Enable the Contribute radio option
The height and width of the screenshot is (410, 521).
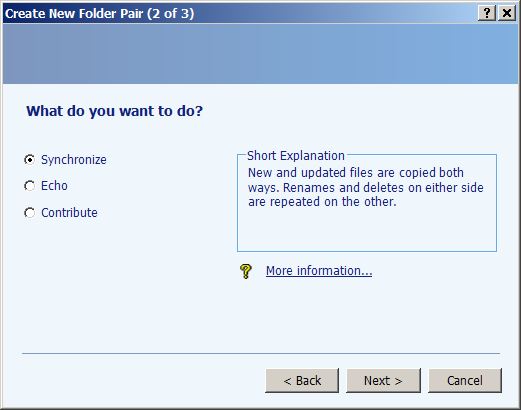click(30, 213)
